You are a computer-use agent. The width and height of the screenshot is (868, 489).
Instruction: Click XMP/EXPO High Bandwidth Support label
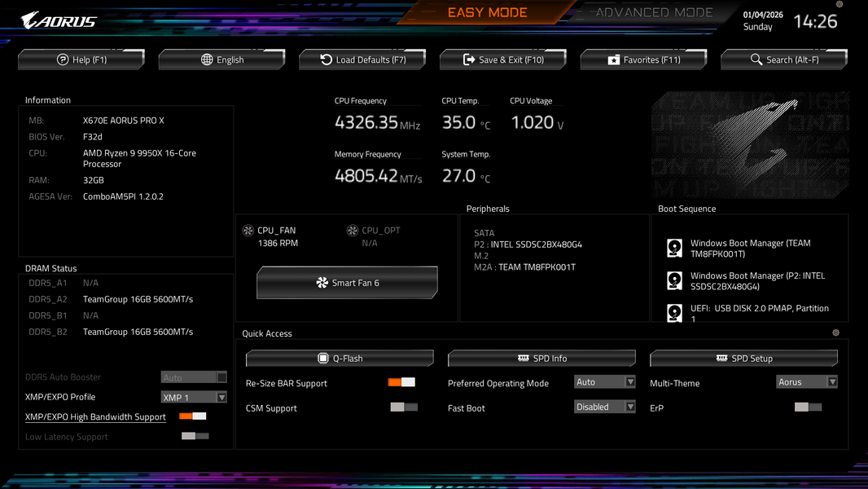[95, 416]
